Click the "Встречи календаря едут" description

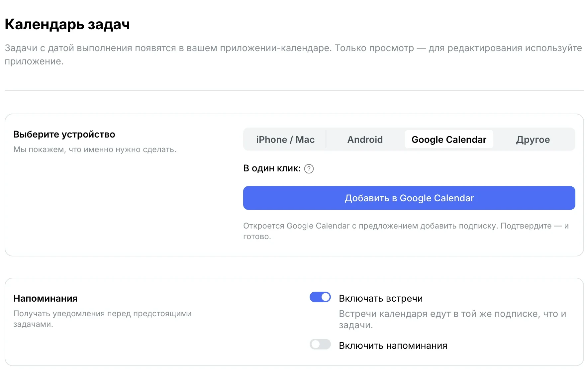452,319
